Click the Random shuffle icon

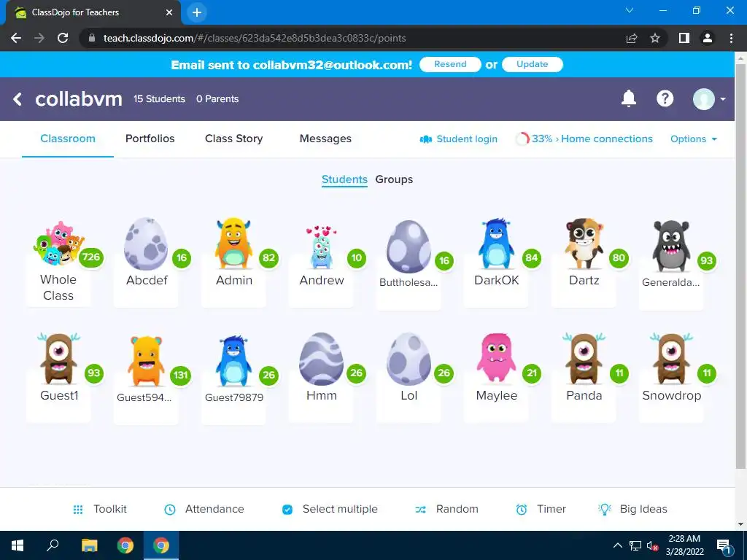tap(421, 510)
